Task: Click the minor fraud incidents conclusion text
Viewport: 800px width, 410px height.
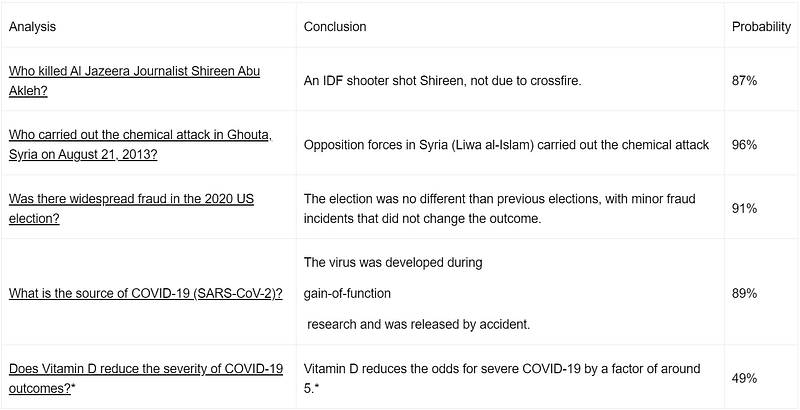Action: [x=499, y=209]
